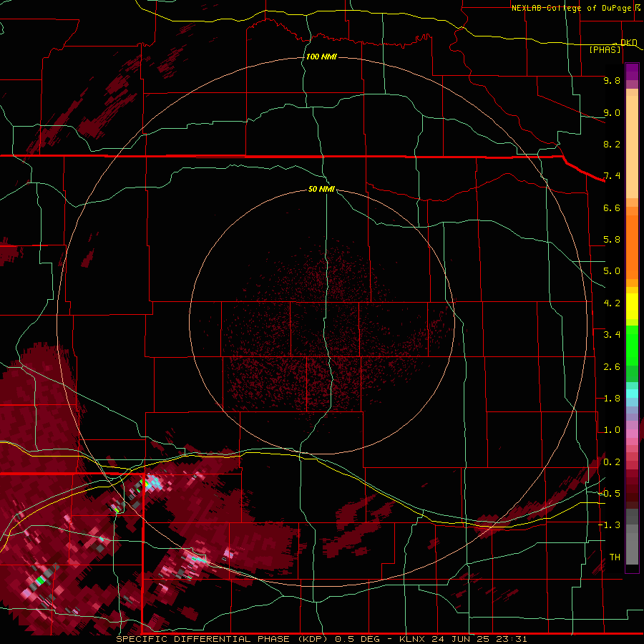Click the 5.8 color scale value
The image size is (644, 644).
612,240
